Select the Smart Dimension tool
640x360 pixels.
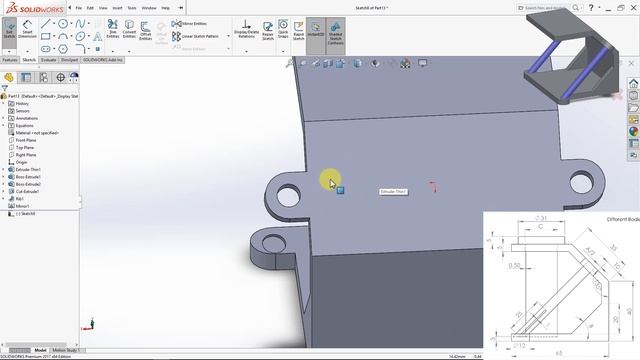point(27,29)
